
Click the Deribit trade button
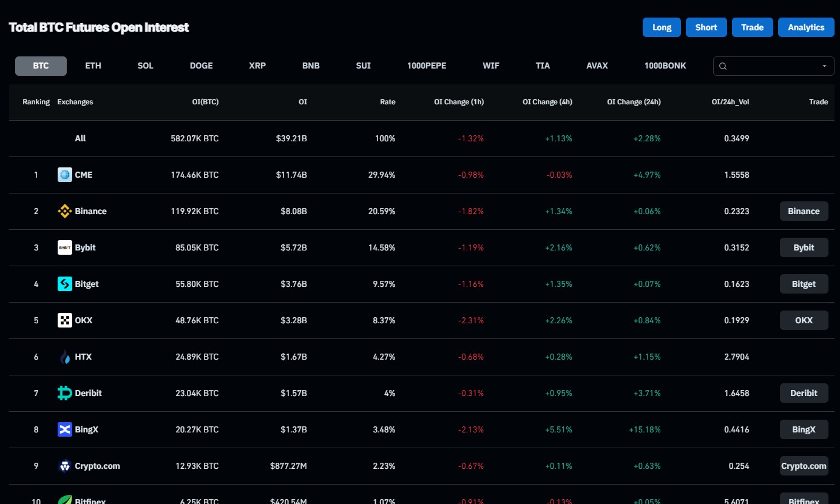tap(804, 393)
